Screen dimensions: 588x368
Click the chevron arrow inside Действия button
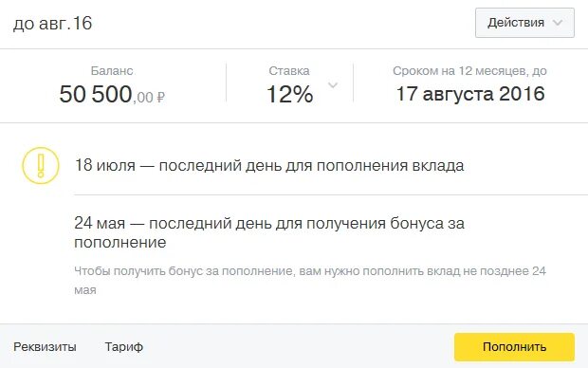pos(558,23)
